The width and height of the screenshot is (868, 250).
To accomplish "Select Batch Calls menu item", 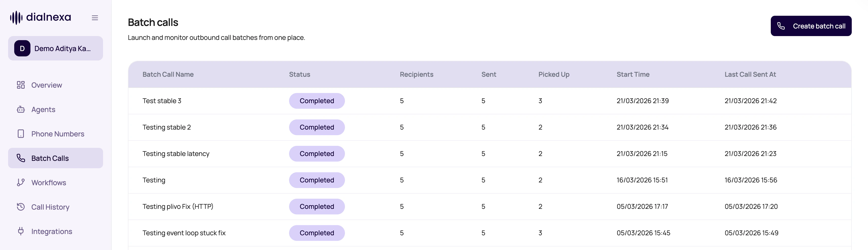I will click(56, 158).
